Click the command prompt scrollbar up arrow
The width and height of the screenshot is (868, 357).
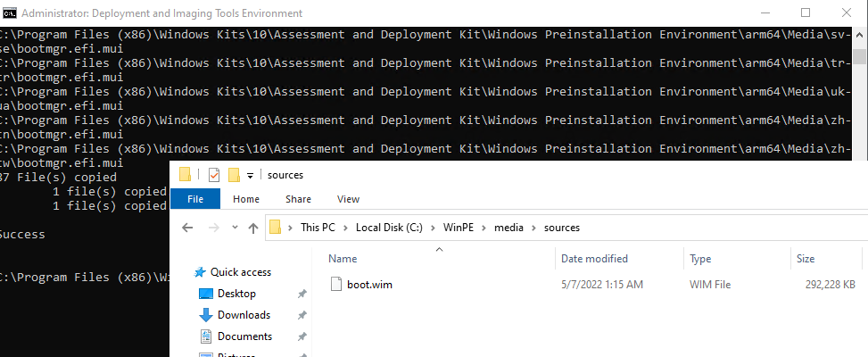(x=860, y=33)
